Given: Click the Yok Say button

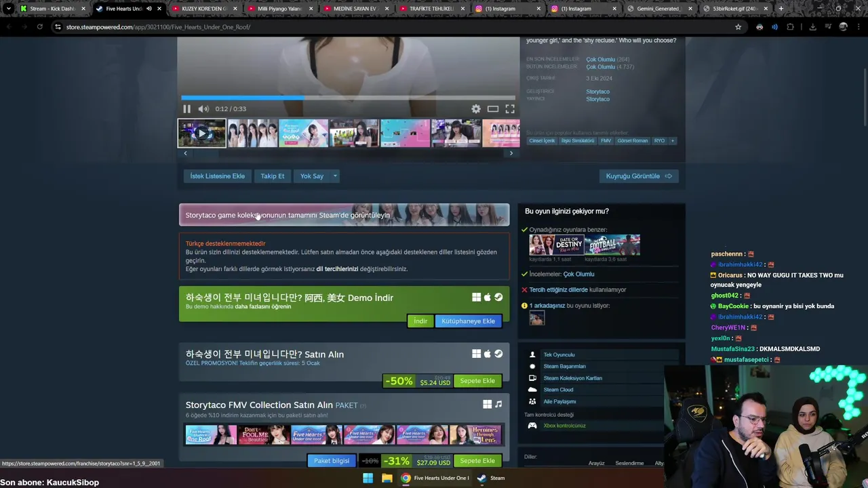Looking at the screenshot, I should pyautogui.click(x=312, y=176).
